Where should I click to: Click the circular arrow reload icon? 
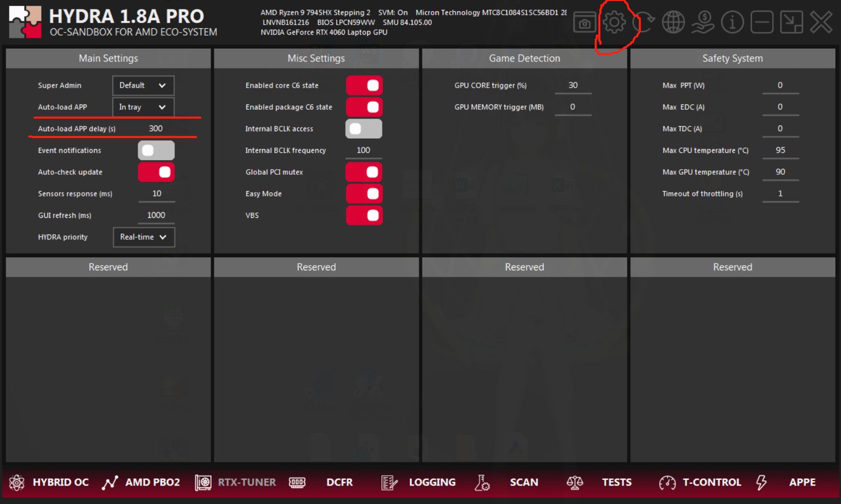coord(643,23)
